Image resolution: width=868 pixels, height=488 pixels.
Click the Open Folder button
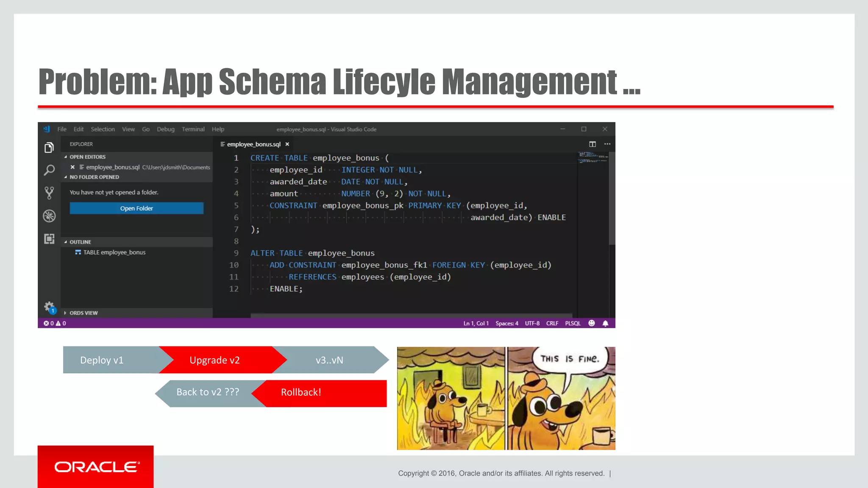[136, 208]
